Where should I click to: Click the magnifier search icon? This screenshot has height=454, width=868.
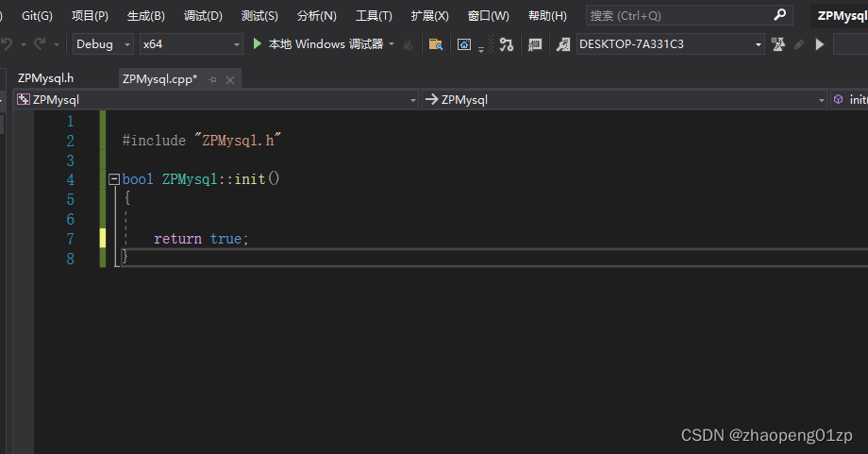[780, 15]
